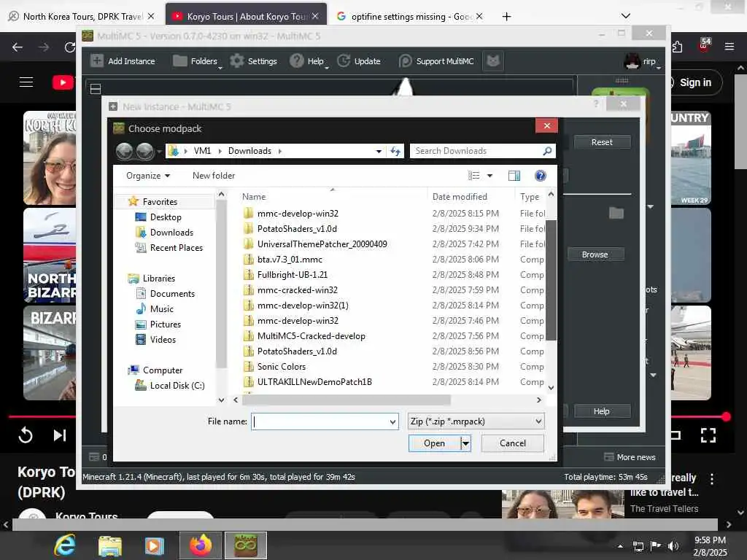
Task: Select Downloads under Favorites
Action: tap(171, 233)
